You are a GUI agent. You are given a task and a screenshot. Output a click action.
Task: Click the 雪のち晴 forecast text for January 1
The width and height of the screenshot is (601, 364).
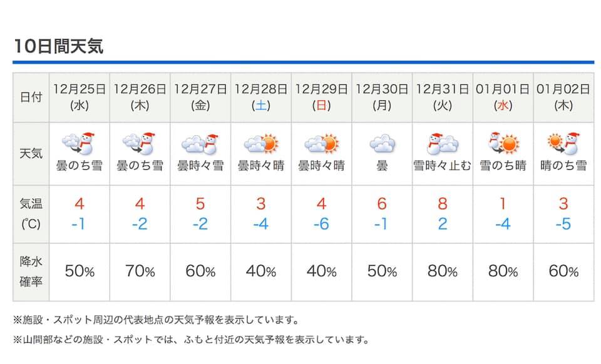click(503, 166)
